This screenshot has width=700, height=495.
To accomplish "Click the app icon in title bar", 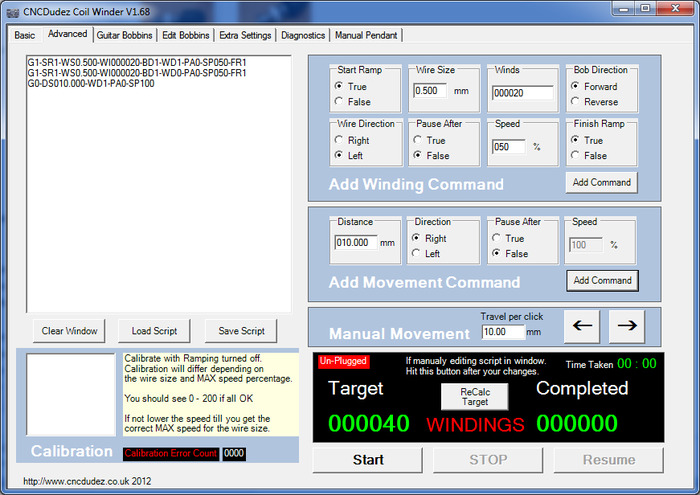I will pos(13,12).
